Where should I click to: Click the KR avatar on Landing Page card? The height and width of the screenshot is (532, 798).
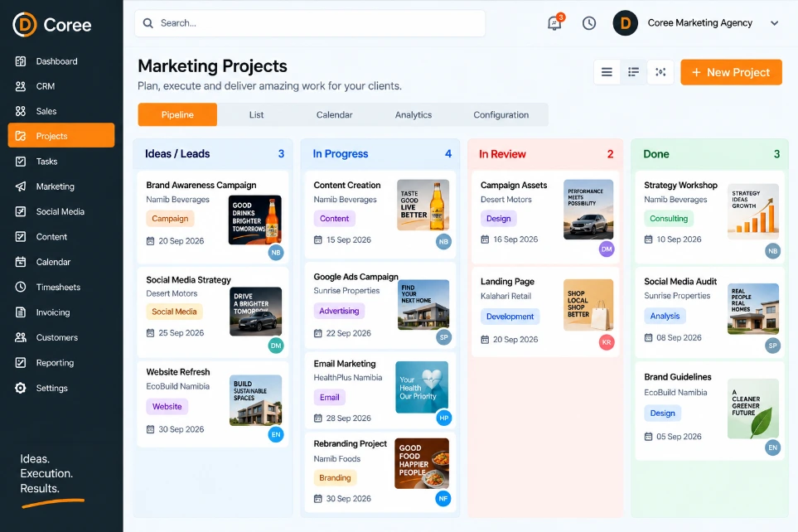tap(607, 342)
